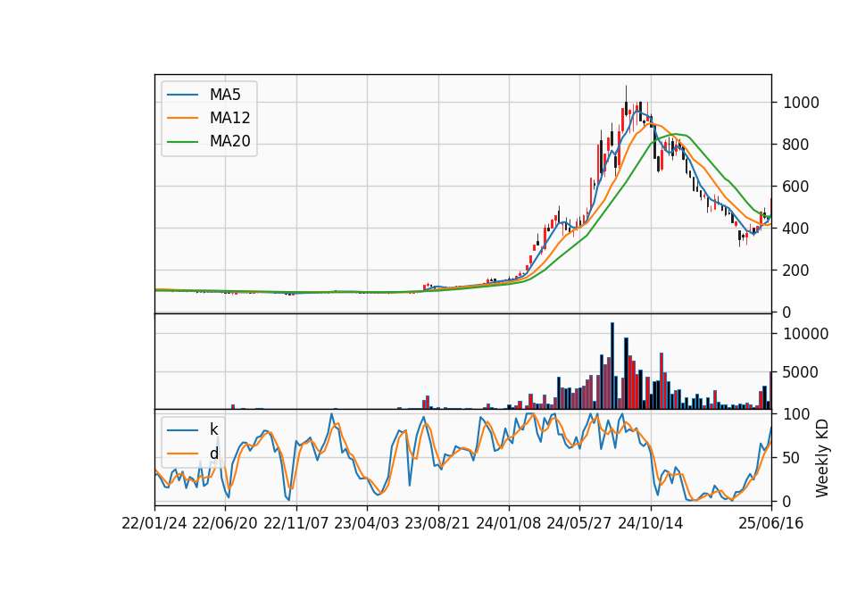857x616 pixels.
Task: Click the 24/05/27 date tick label
Action: coord(579,523)
